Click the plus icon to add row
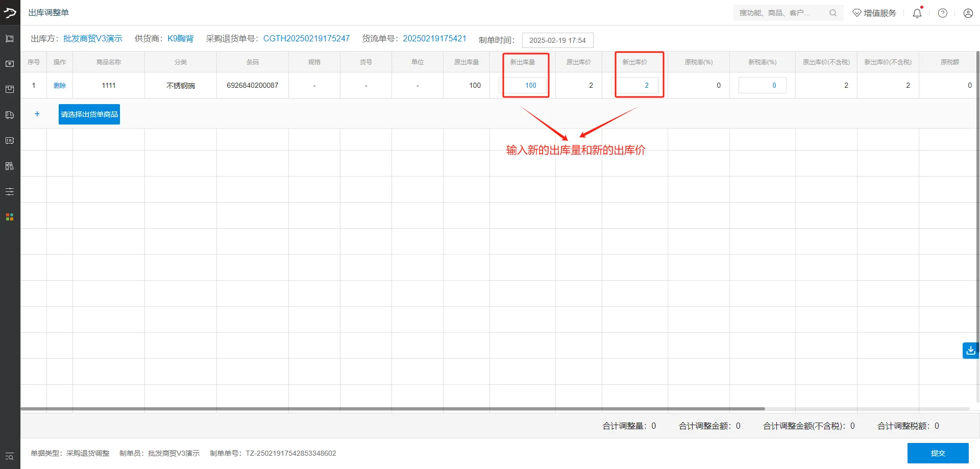The width and height of the screenshot is (980, 469). click(x=37, y=114)
